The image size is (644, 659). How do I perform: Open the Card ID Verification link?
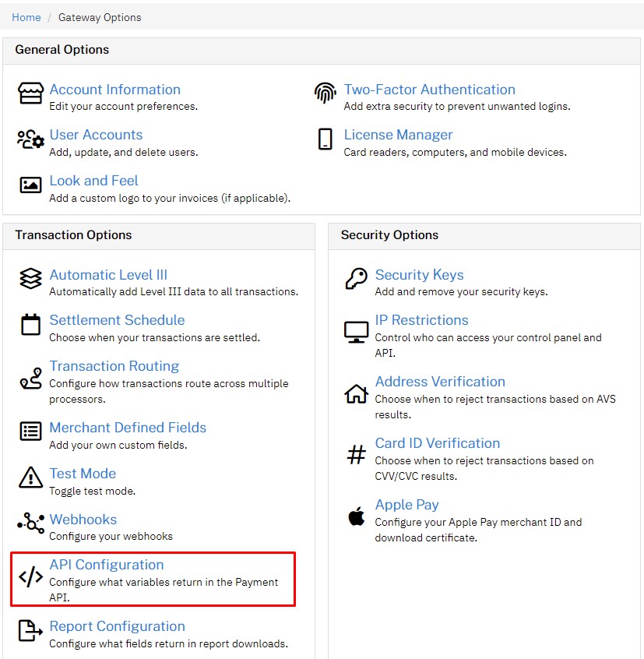(438, 443)
